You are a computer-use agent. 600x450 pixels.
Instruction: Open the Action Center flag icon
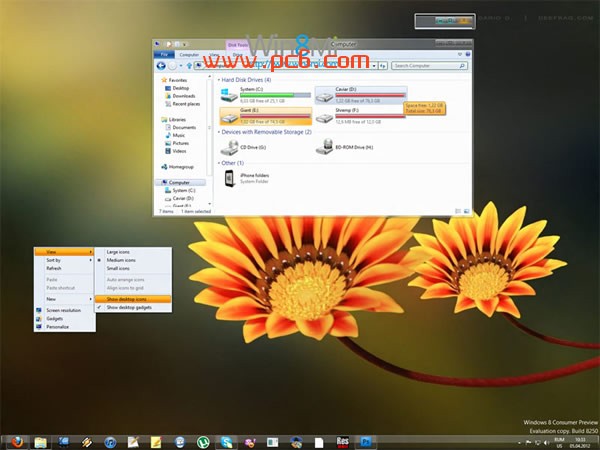pyautogui.click(x=528, y=443)
